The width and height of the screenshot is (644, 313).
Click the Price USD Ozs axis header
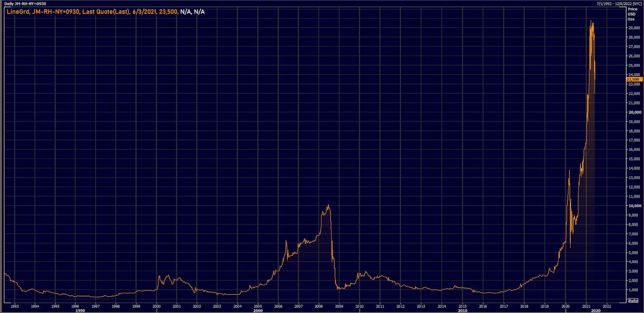632,14
